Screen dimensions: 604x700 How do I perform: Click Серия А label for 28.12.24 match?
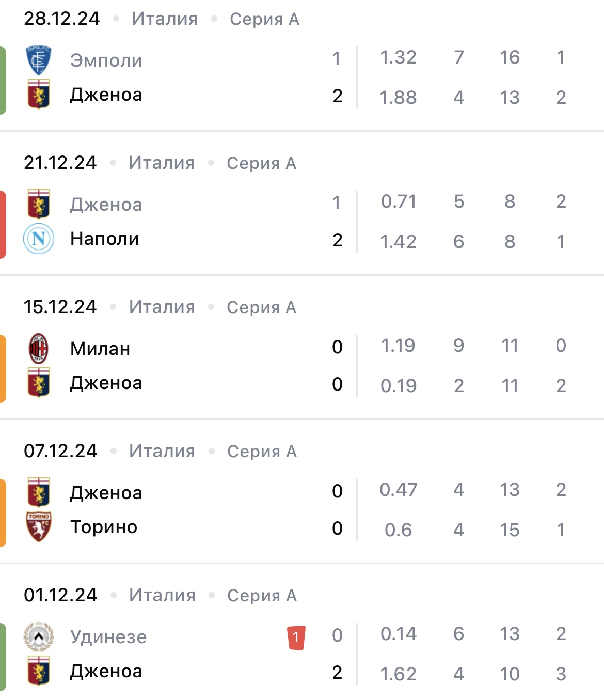click(264, 19)
